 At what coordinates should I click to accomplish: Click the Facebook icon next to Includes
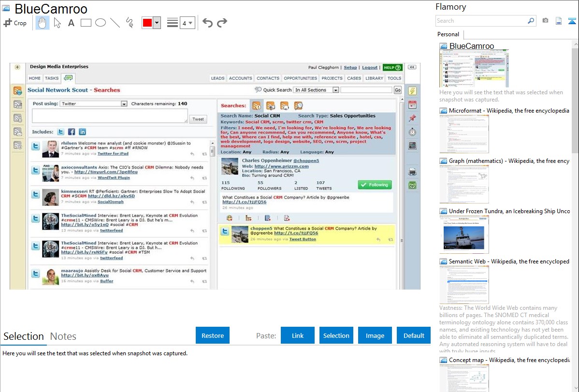click(x=72, y=132)
